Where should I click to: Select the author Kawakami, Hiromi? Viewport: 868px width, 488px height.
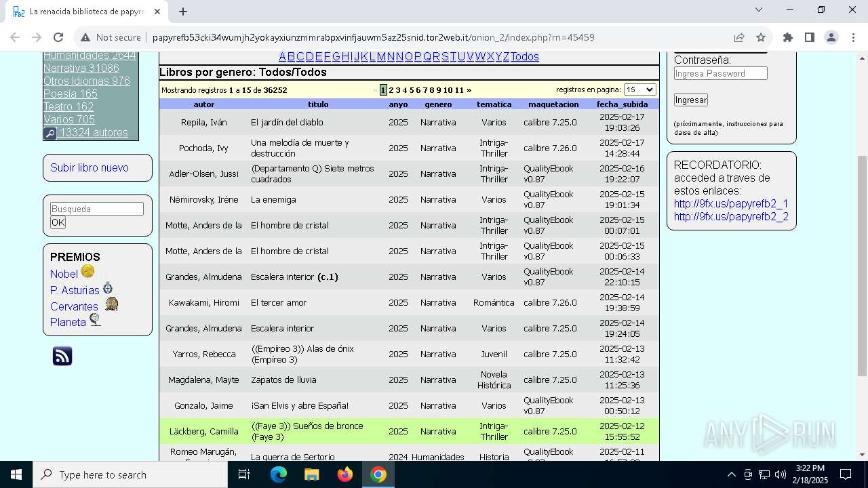[203, 302]
